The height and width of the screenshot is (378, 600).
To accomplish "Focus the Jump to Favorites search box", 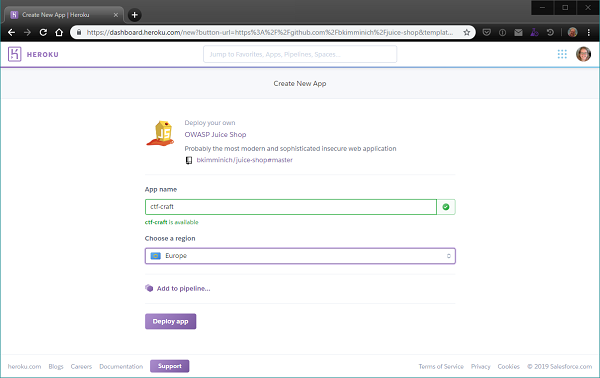I will 300,54.
